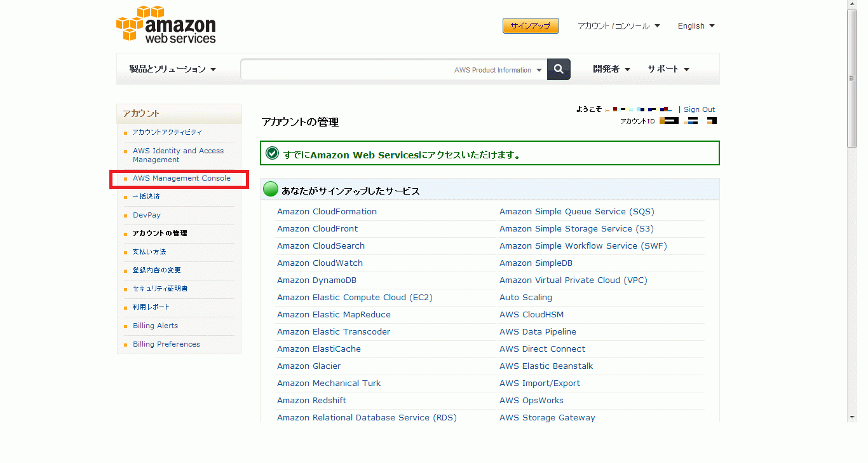Open the Amazon Glacier link

click(x=309, y=366)
